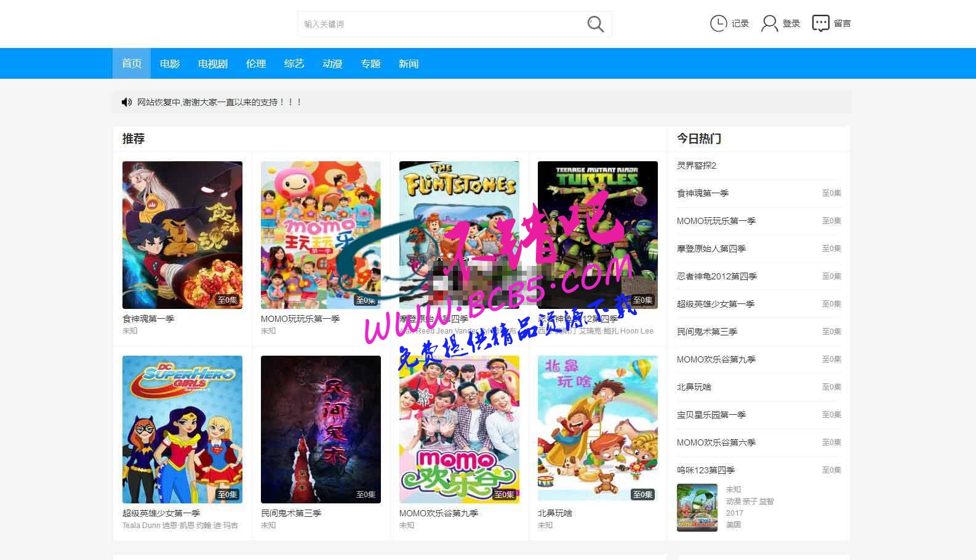Viewport: 976px width, 560px height.
Task: Open the 新闻 nav tab
Action: click(x=409, y=63)
